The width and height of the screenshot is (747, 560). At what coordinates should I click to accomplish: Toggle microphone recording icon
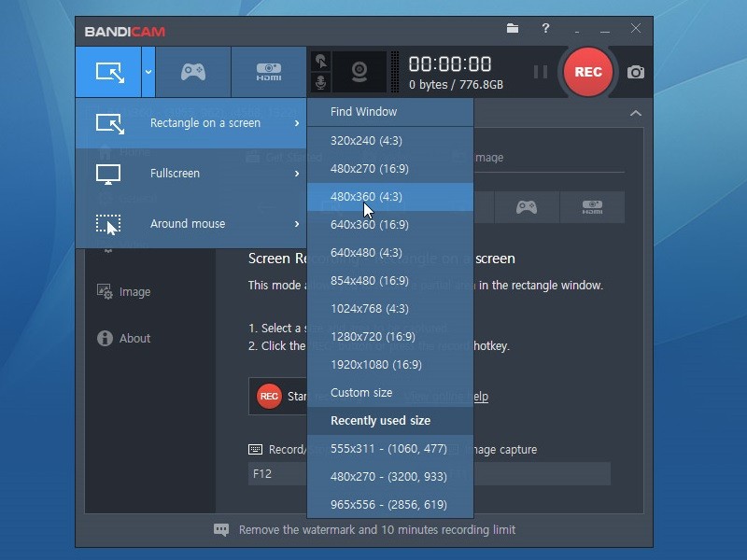[321, 82]
